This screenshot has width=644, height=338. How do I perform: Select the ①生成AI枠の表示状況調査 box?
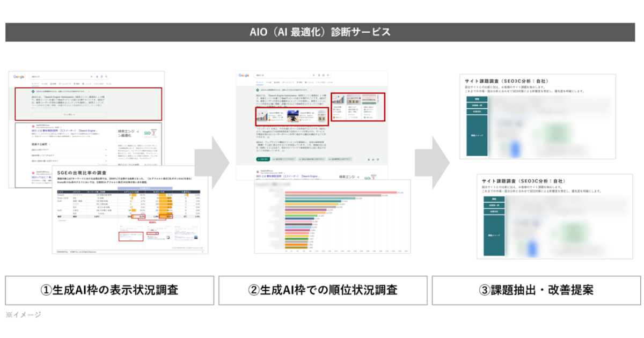[109, 290]
